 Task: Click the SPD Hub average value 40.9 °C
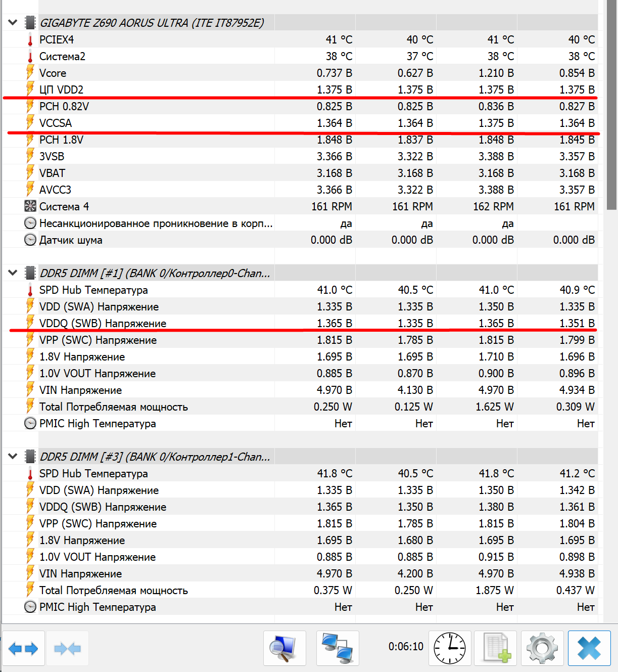coord(577,290)
